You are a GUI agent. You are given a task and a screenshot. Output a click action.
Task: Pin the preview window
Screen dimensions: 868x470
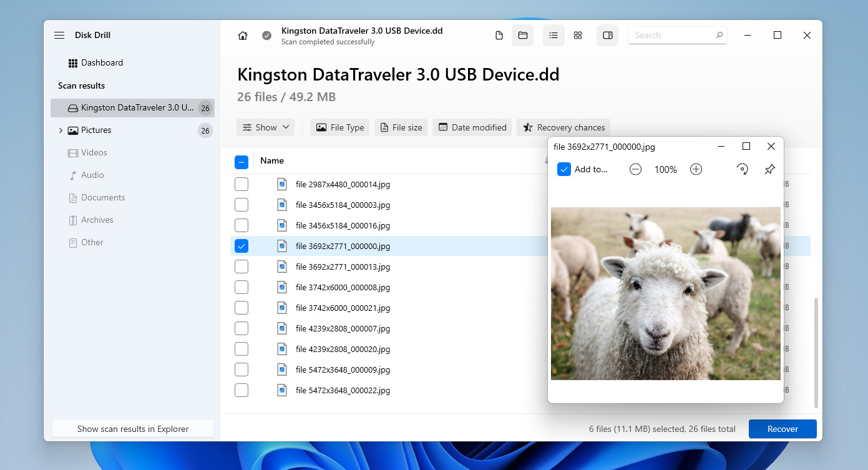[x=770, y=169]
